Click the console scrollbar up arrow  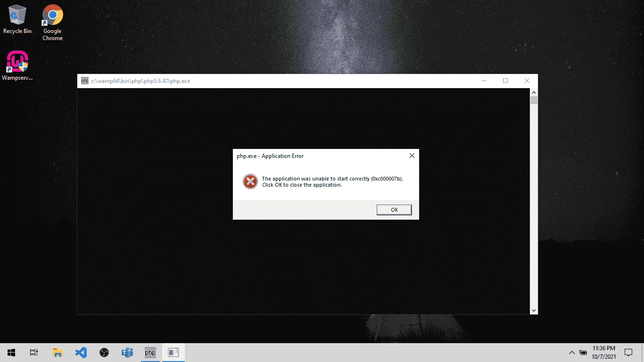(534, 92)
